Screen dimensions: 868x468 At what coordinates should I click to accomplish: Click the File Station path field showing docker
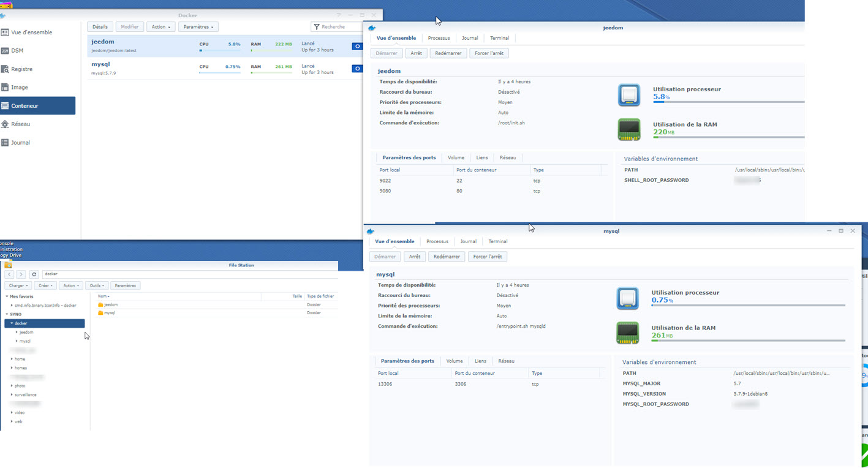click(189, 274)
